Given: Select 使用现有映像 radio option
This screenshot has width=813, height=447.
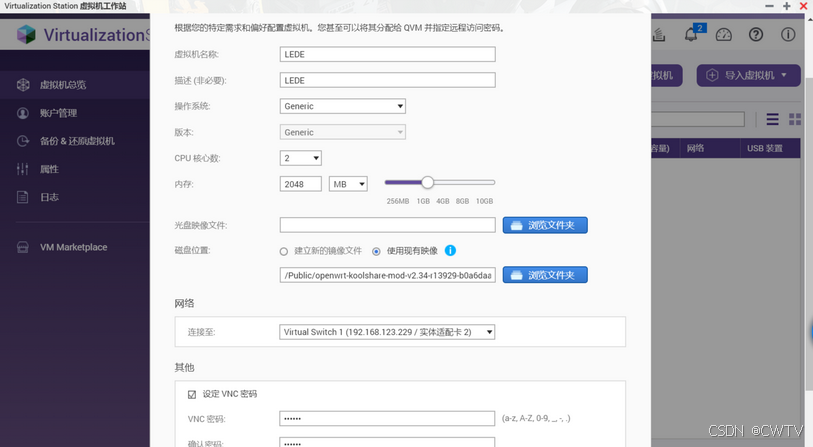Looking at the screenshot, I should (376, 252).
